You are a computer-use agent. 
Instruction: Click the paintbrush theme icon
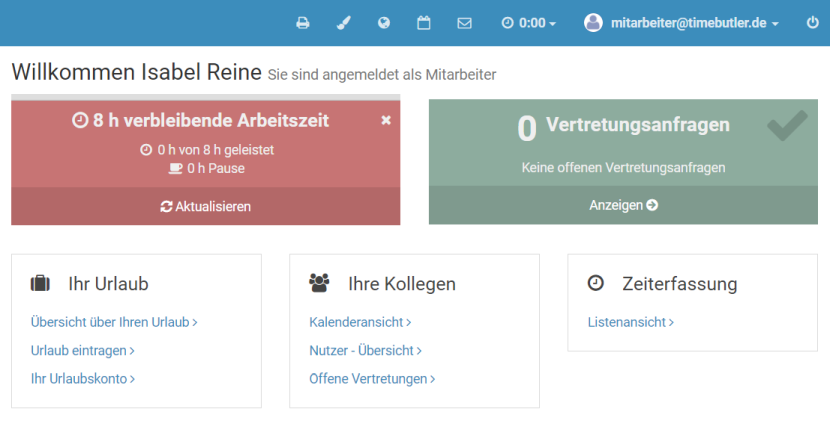coord(343,23)
